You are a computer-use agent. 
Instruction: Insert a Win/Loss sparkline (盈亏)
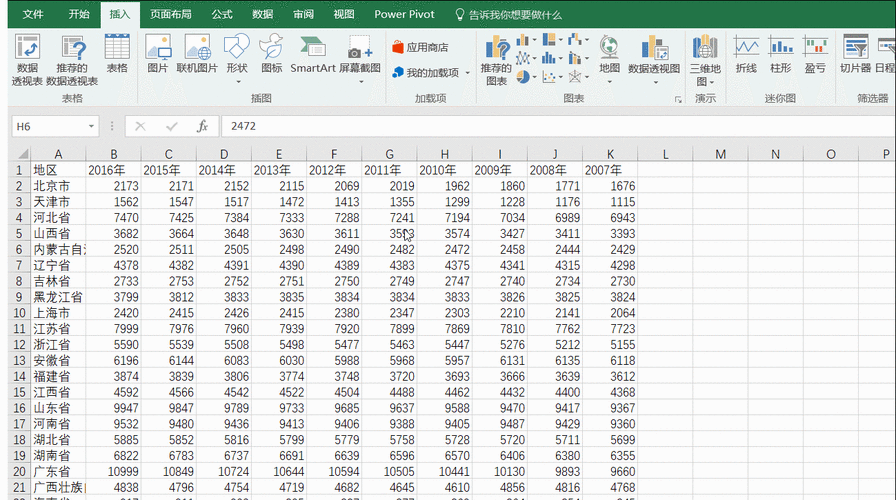coord(815,54)
